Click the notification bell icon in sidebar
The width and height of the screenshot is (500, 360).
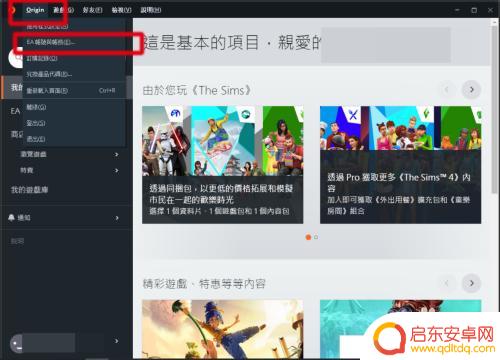click(11, 218)
